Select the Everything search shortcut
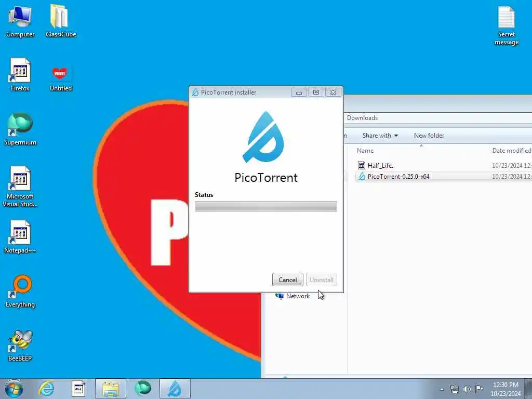532x399 pixels. [20, 291]
